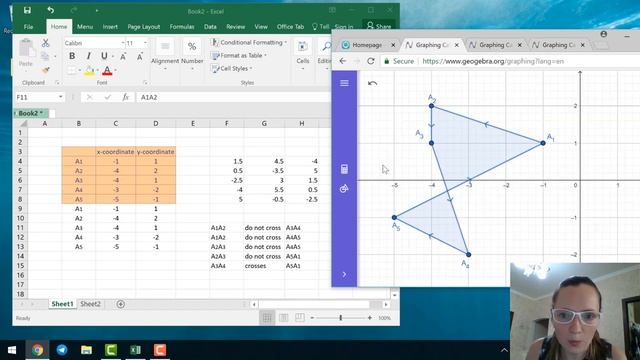Open the font name combo box
Viewport: 640px width, 360px height.
pyautogui.click(x=94, y=43)
